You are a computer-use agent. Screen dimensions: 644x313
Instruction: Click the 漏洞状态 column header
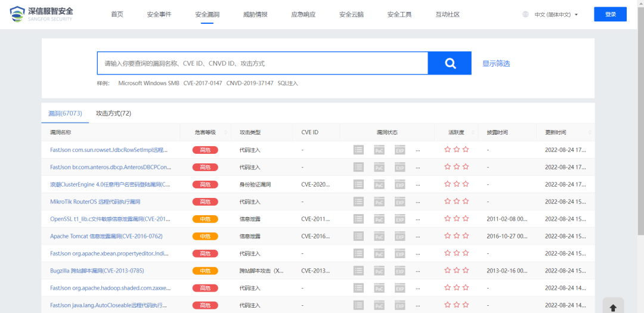(387, 132)
